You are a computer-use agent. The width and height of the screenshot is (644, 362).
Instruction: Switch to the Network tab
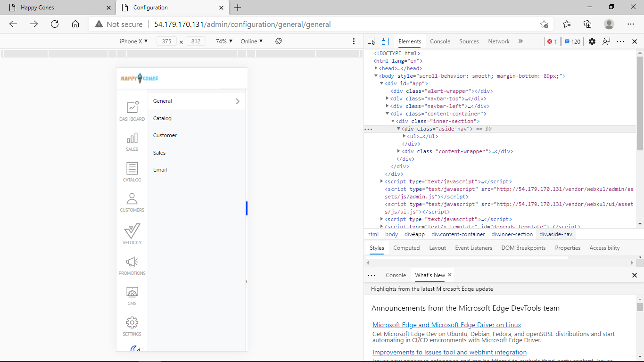pyautogui.click(x=499, y=41)
